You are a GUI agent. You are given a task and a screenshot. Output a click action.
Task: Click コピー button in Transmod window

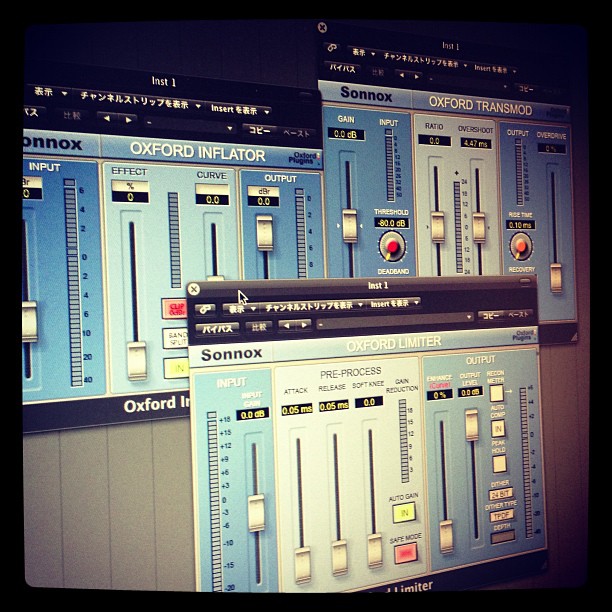click(526, 89)
